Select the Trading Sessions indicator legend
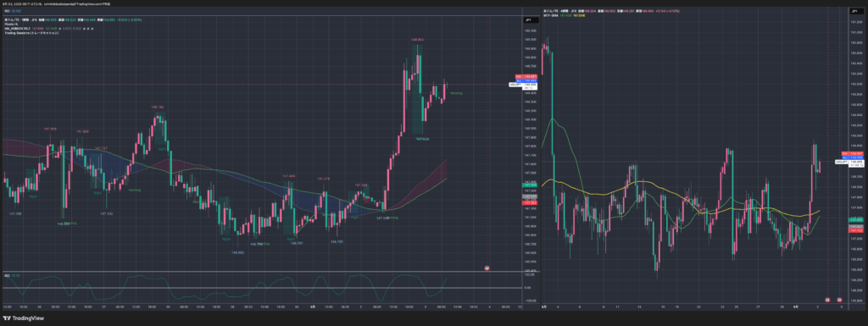This screenshot has width=868, height=326. tap(31, 33)
